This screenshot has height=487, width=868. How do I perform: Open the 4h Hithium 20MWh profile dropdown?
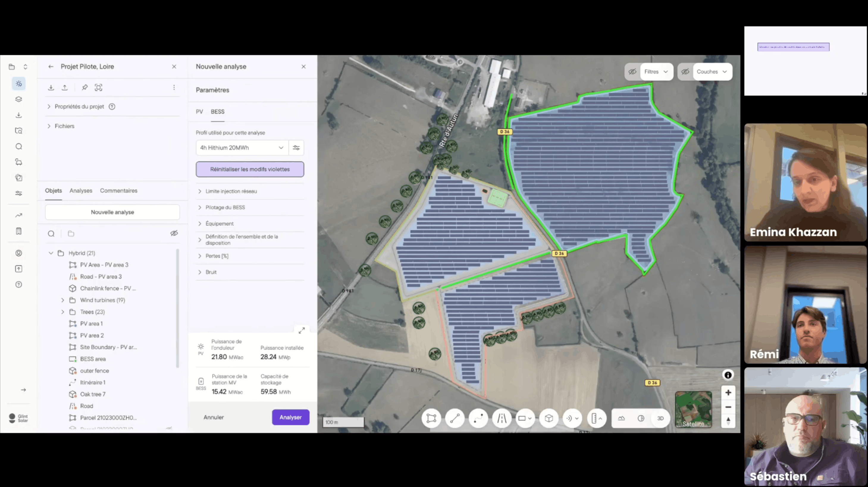click(x=242, y=147)
